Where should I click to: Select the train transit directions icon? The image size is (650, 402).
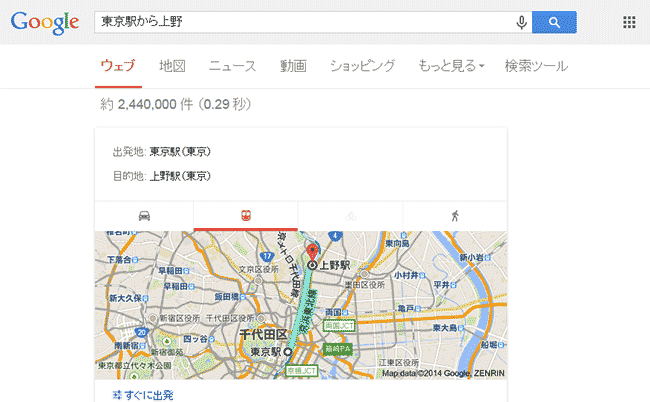click(x=246, y=216)
